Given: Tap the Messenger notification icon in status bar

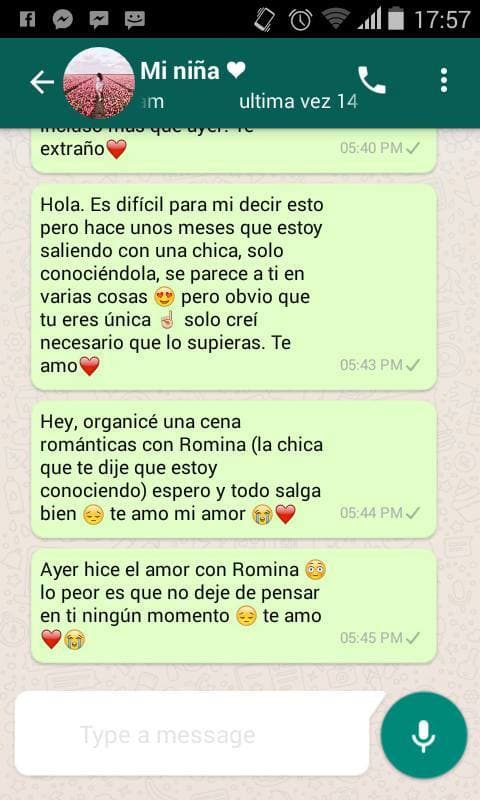Looking at the screenshot, I should point(63,19).
